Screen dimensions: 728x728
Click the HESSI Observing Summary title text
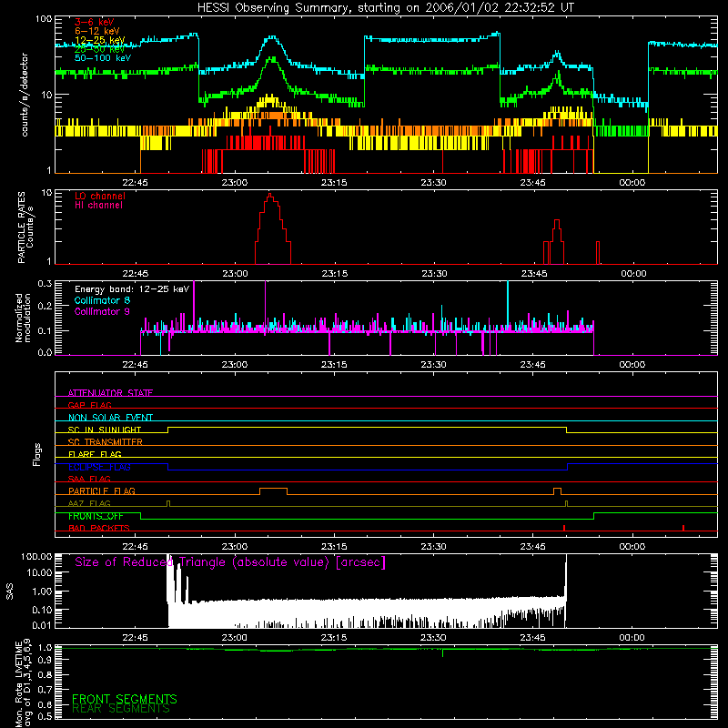pyautogui.click(x=386, y=8)
